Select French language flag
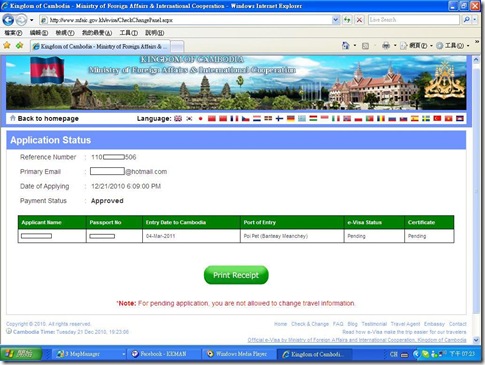 234,118
